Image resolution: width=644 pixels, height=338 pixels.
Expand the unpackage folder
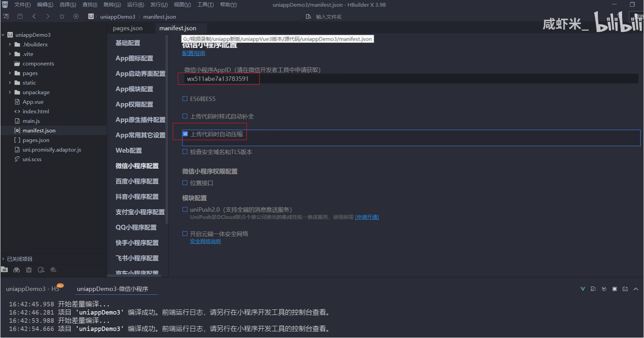click(x=10, y=92)
